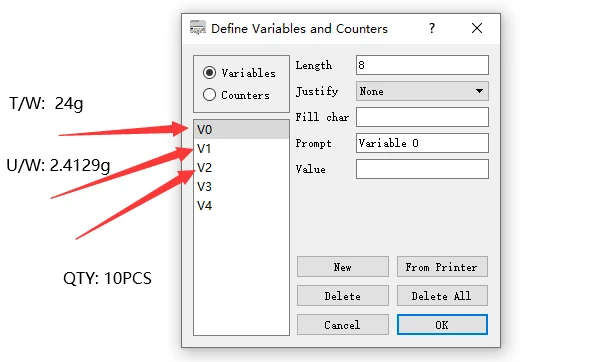Click the question mark help button
The height and width of the screenshot is (362, 596).
[x=432, y=28]
